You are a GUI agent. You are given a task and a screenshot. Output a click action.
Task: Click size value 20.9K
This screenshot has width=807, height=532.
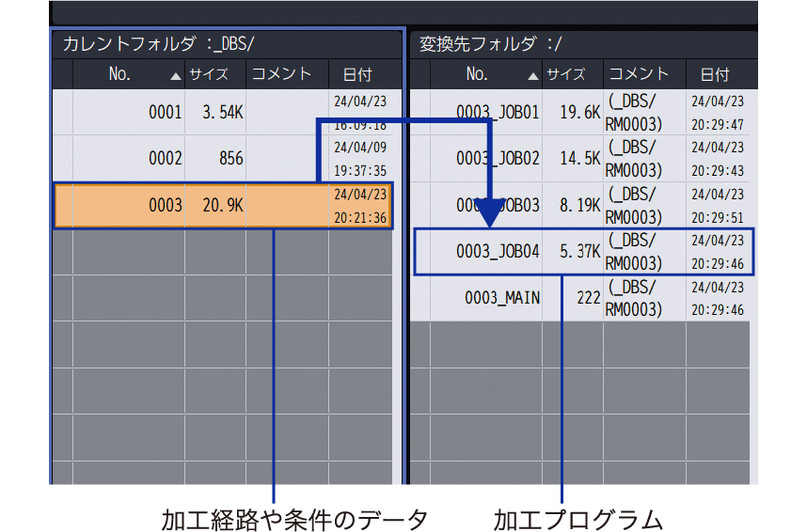(222, 205)
